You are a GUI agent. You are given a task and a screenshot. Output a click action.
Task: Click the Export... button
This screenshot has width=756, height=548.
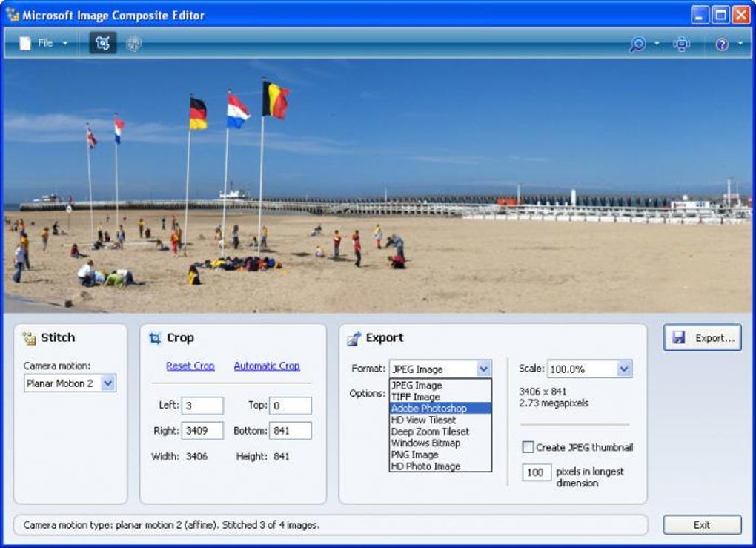(x=703, y=337)
